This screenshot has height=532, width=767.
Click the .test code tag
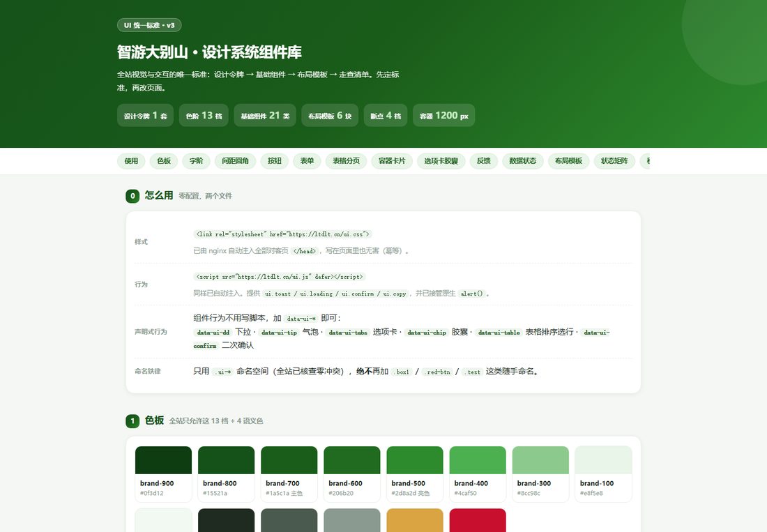click(472, 372)
